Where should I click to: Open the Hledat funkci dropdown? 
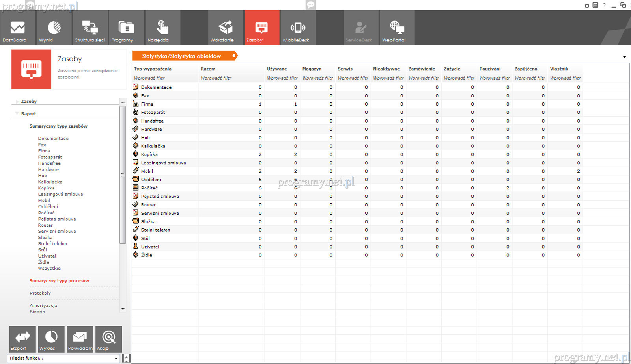116,358
